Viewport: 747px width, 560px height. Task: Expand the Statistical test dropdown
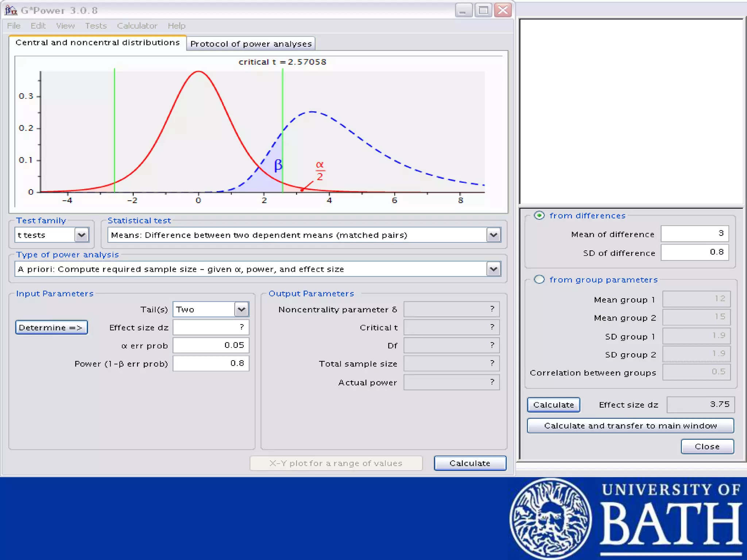(494, 235)
